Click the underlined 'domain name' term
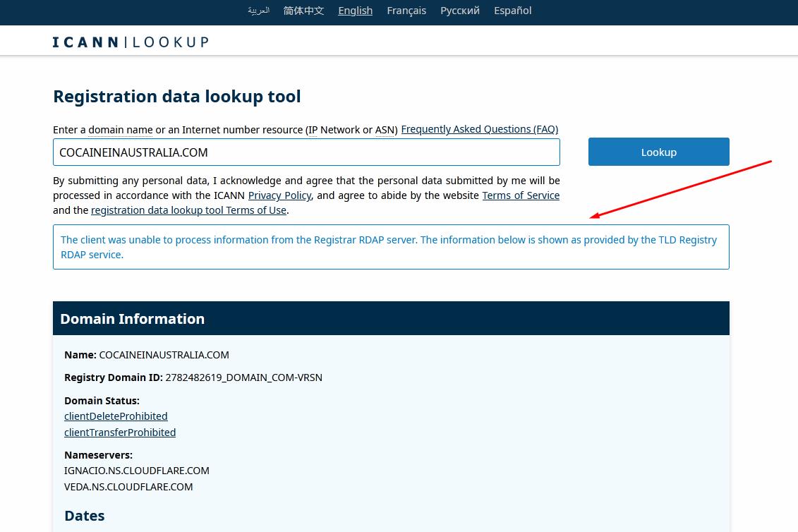Screen dimensions: 798x532 121,130
